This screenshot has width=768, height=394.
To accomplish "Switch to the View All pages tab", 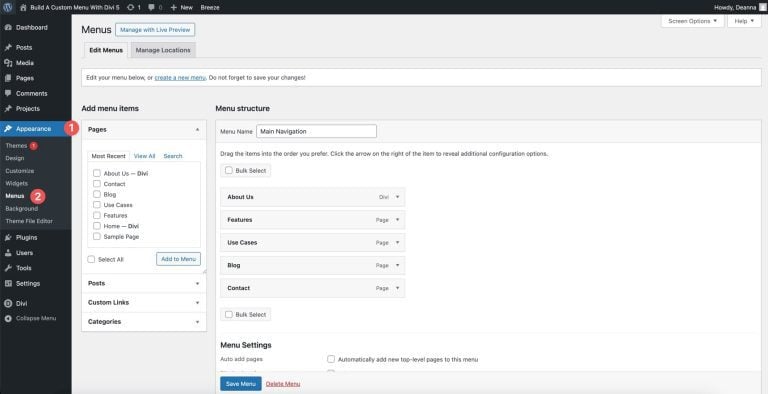I will click(x=144, y=156).
